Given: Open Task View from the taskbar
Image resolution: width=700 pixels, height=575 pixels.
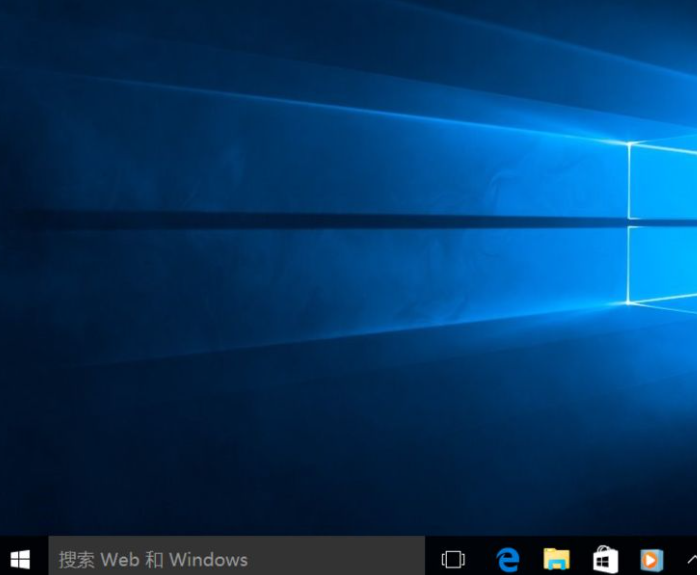Looking at the screenshot, I should coord(453,559).
